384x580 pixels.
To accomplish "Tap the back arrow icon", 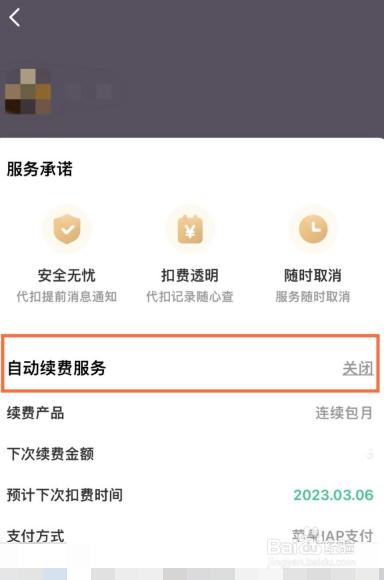I will (15, 17).
